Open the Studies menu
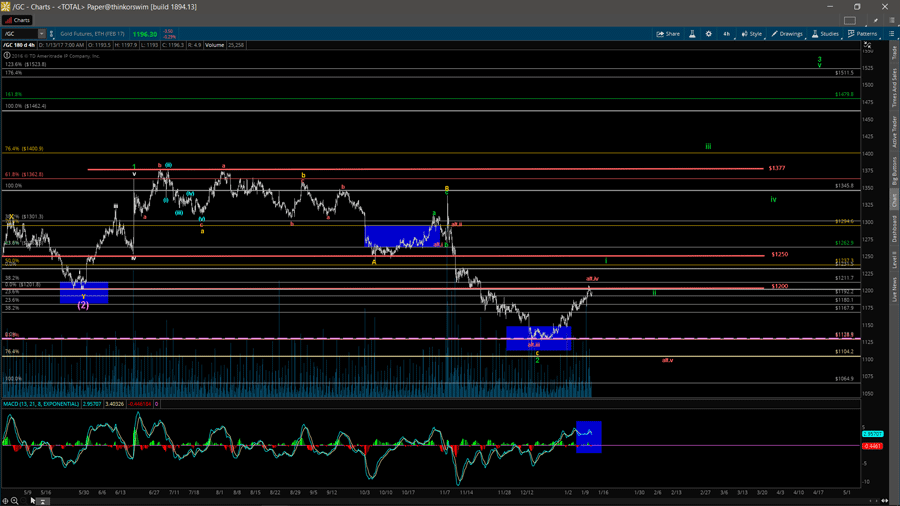The height and width of the screenshot is (506, 900). pyautogui.click(x=826, y=34)
